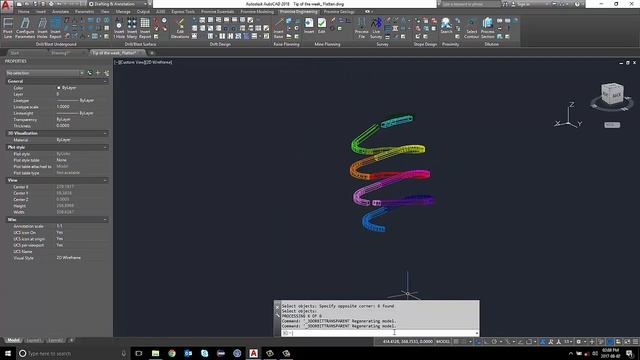The image size is (640, 360).
Task: Open the Home ribbon tab
Action: pos(24,12)
